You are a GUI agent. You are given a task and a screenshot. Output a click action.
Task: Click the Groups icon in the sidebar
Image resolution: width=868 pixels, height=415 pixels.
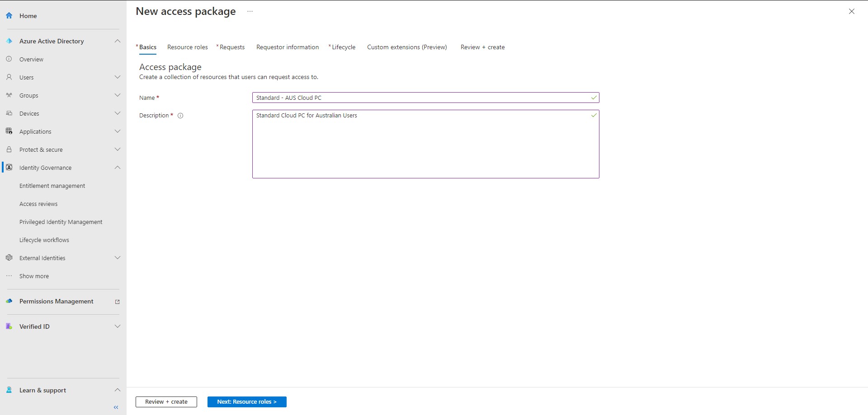[x=9, y=95]
